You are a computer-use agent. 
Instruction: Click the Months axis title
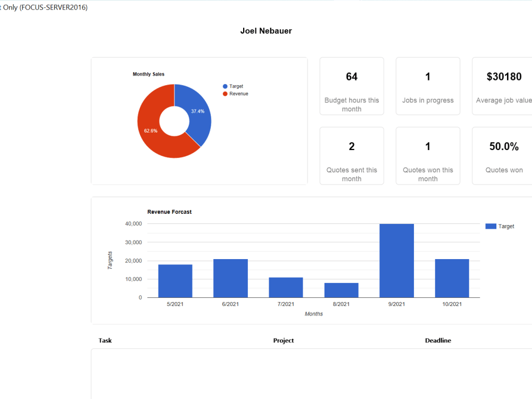tap(313, 314)
